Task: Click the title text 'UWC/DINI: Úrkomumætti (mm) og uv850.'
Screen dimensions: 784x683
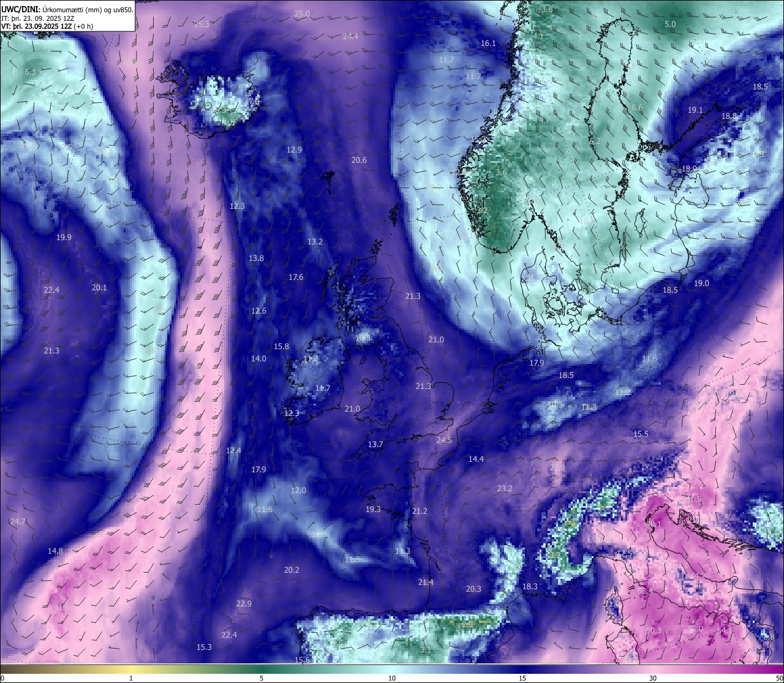Action: 67,9
